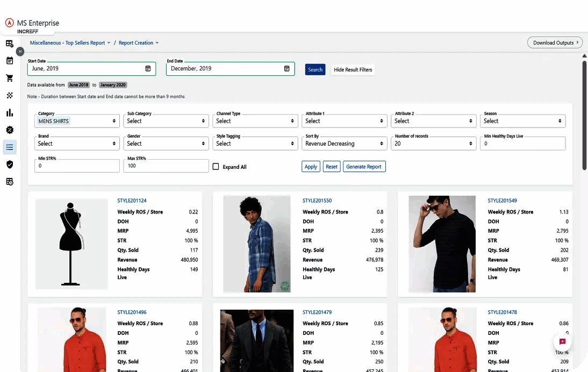Click the January 2020 data availability tag
The width and height of the screenshot is (588, 372).
pyautogui.click(x=113, y=85)
